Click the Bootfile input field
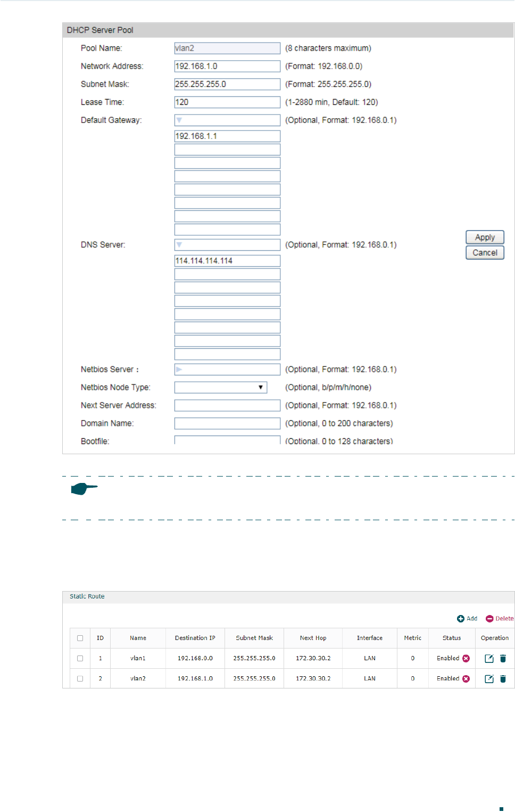 click(x=227, y=440)
